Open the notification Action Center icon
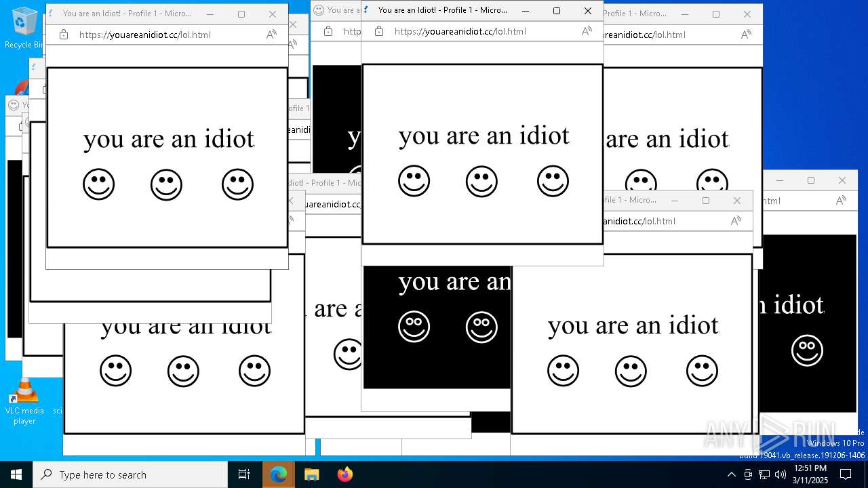 [x=846, y=474]
